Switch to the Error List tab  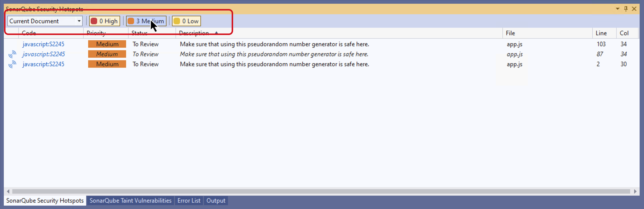coord(189,200)
